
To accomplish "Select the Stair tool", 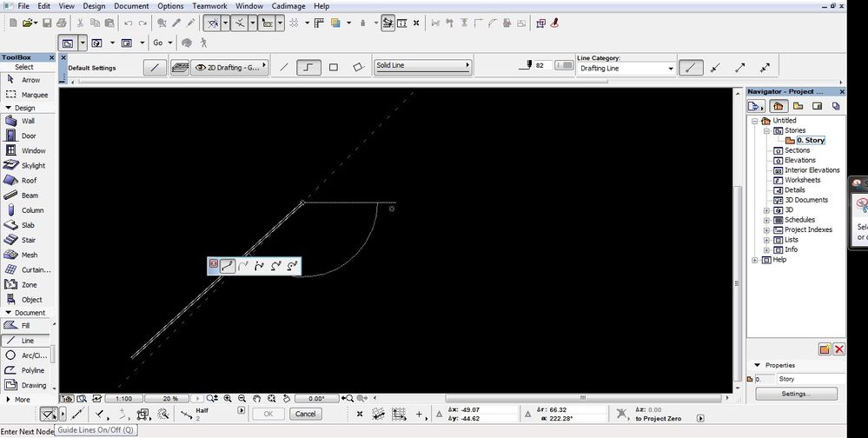I will click(28, 241).
